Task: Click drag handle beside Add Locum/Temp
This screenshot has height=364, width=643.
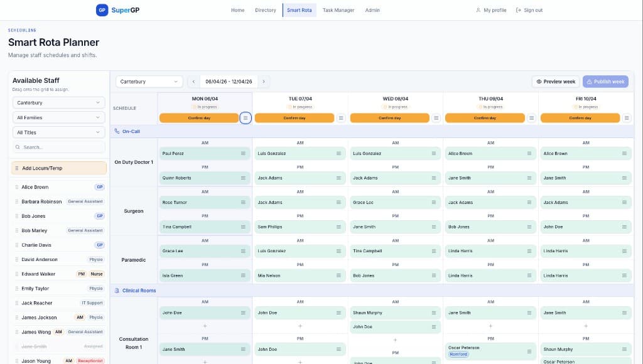Action: tap(17, 168)
